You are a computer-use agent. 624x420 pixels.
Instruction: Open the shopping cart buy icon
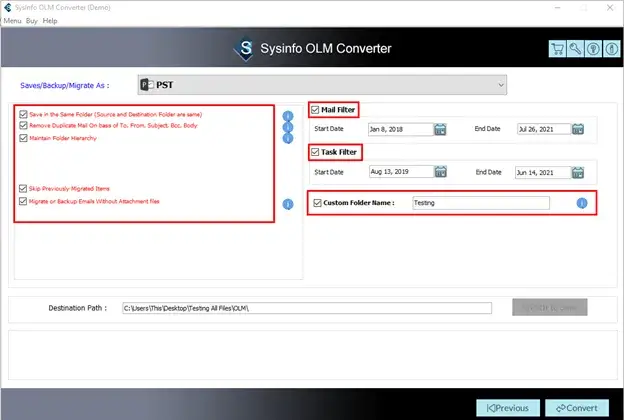[x=557, y=49]
